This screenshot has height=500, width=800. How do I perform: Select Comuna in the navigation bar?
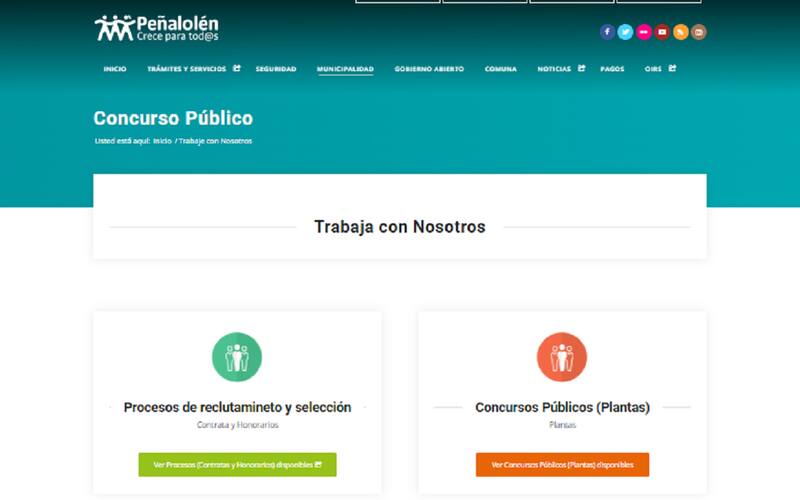(501, 69)
